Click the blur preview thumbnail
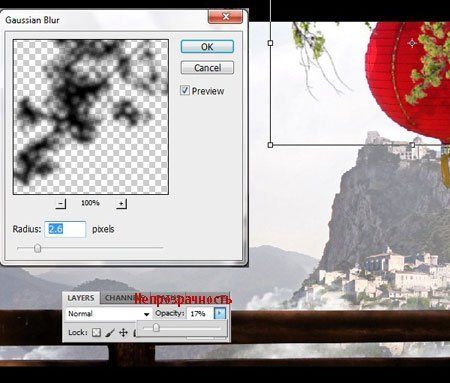Image resolution: width=450 pixels, height=383 pixels. coord(91,117)
